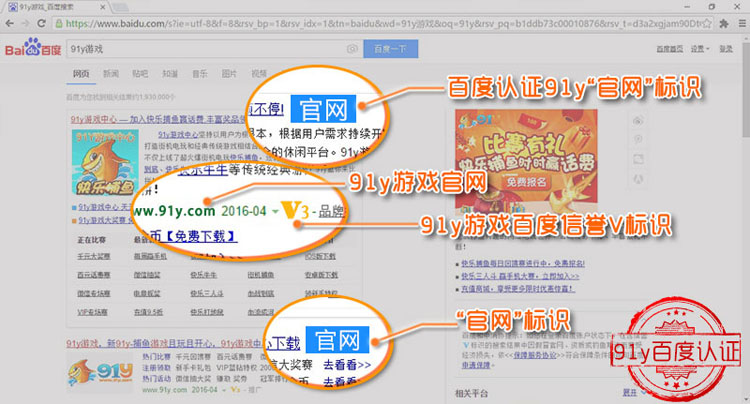
Task: Open the VIP专场赛 link
Action: click(93, 312)
